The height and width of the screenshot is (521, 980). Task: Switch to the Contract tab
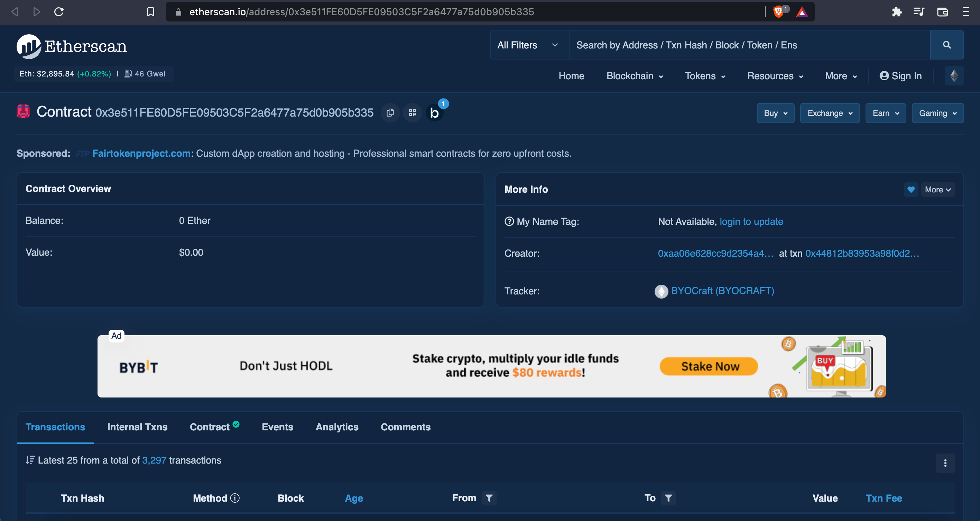tap(214, 427)
